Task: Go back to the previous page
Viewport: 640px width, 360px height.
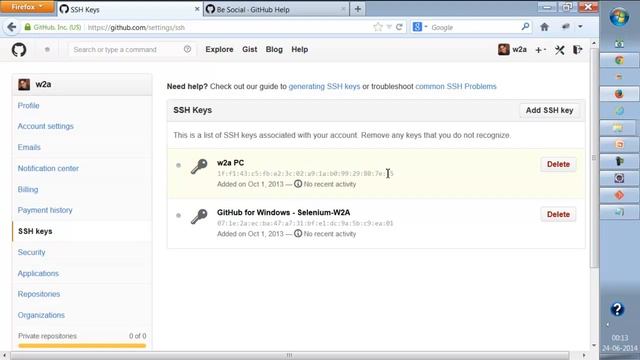Action: click(x=12, y=27)
